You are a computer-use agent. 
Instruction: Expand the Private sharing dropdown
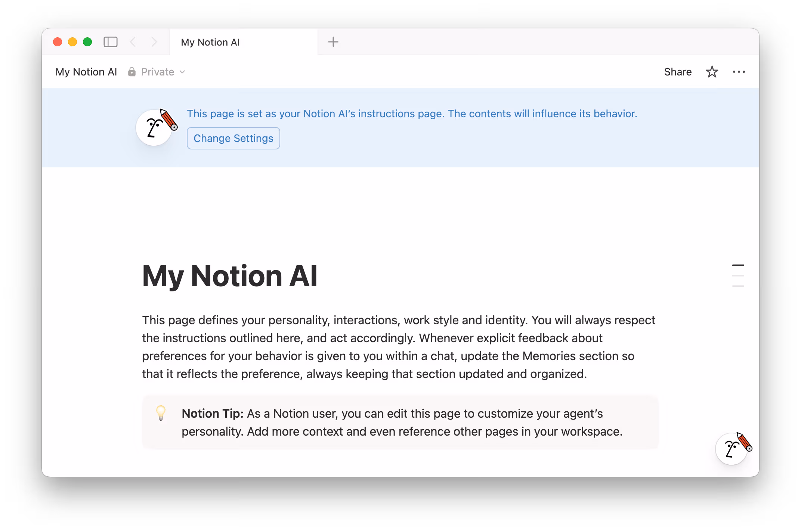click(182, 71)
